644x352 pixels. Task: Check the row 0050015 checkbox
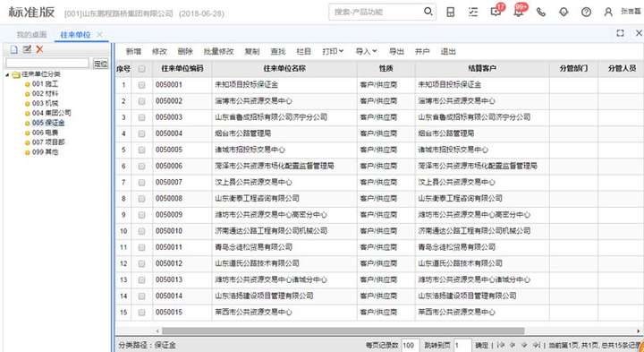click(141, 313)
